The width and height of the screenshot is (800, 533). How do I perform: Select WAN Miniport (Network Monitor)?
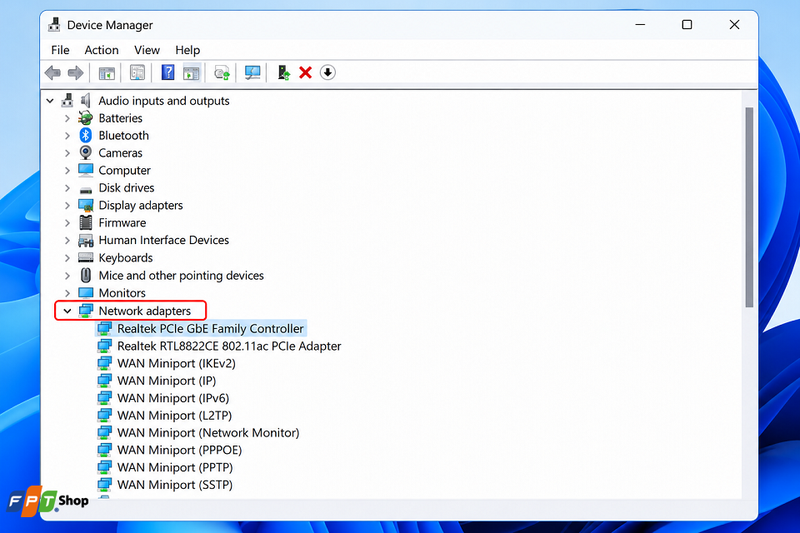[x=208, y=433]
